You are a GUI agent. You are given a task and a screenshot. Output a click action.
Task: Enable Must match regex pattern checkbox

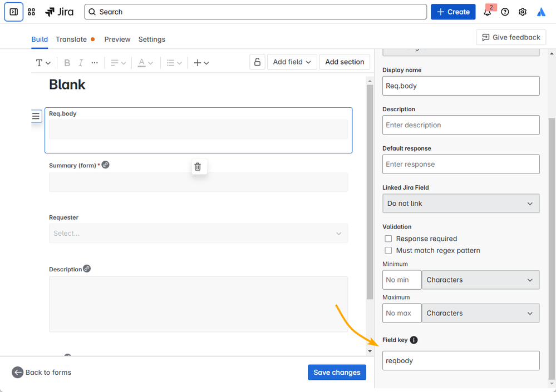[x=388, y=250]
